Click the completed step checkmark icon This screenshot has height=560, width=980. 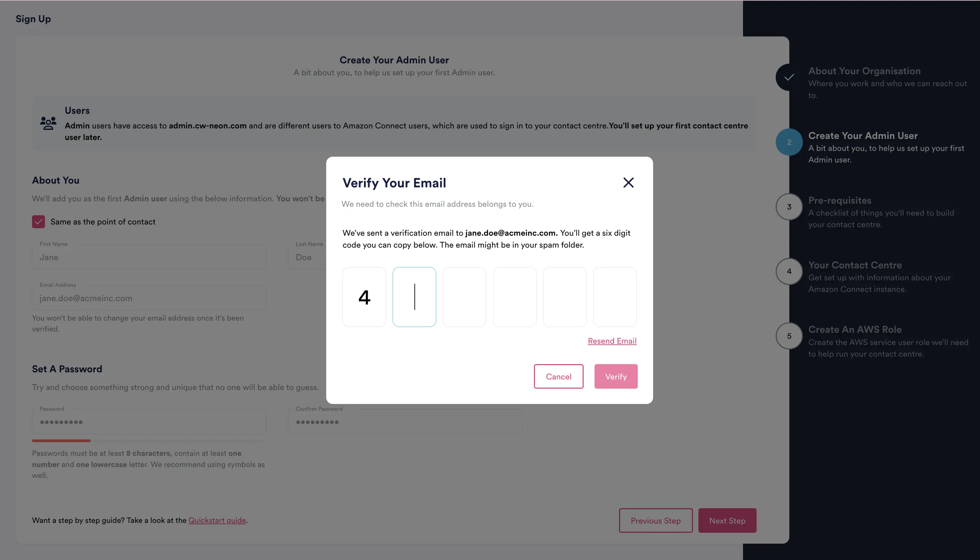pyautogui.click(x=789, y=77)
